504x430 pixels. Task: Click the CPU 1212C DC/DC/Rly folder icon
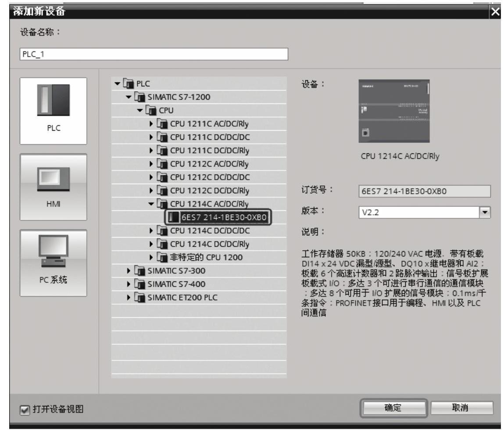pyautogui.click(x=162, y=191)
